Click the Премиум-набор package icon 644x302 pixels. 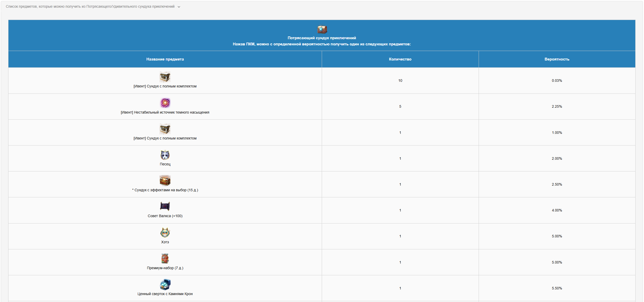(x=165, y=258)
